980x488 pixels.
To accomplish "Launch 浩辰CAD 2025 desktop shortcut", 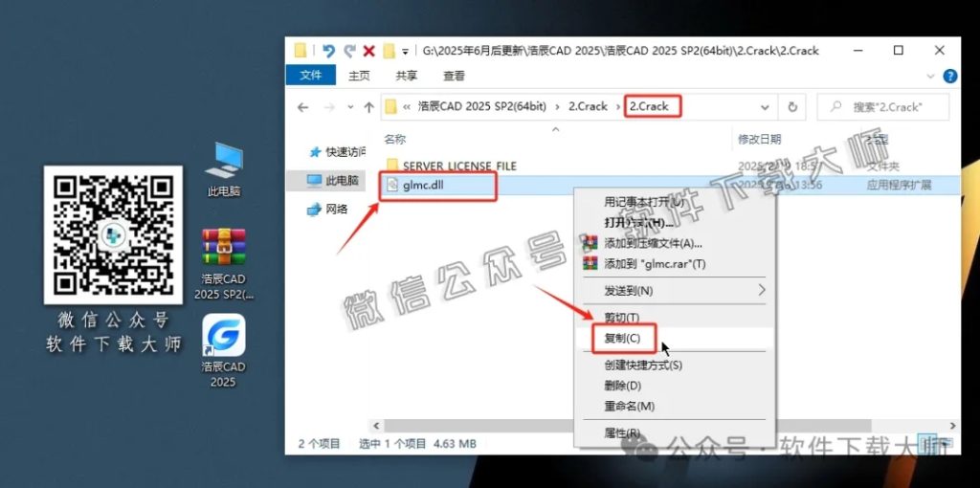I will pos(224,350).
